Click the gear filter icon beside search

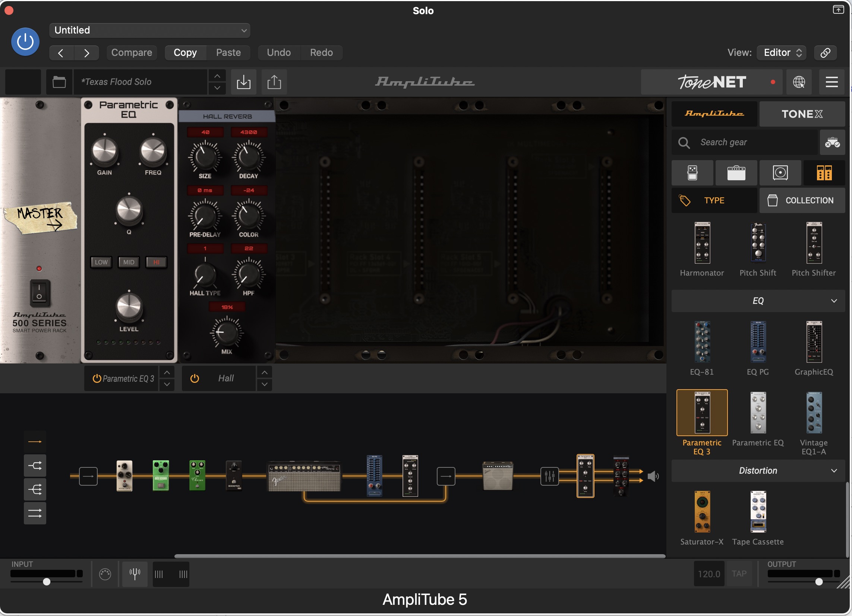click(832, 142)
